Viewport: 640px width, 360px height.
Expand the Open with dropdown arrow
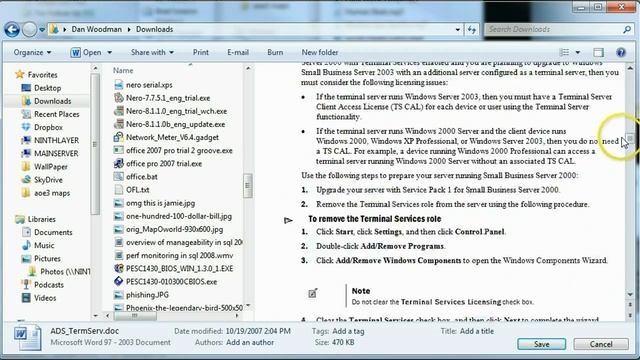tap(109, 53)
